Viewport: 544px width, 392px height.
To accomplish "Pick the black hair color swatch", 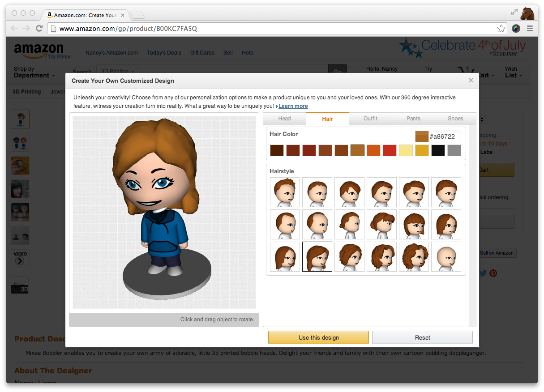I will pyautogui.click(x=438, y=150).
